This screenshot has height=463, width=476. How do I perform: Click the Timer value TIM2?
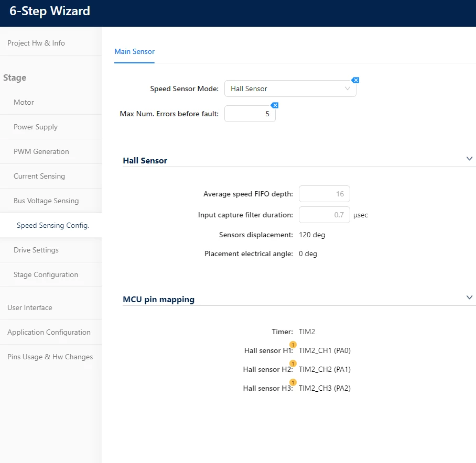click(x=307, y=332)
